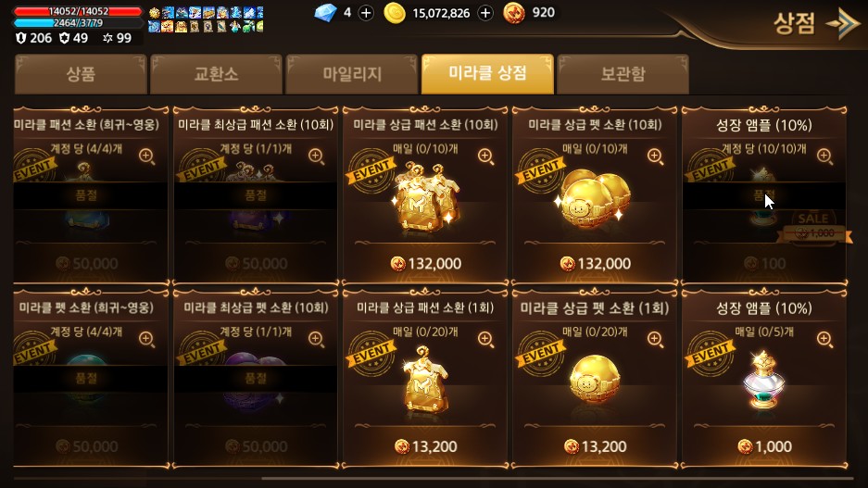Open the 보관함 tab
The image size is (868, 488).
[x=623, y=74]
